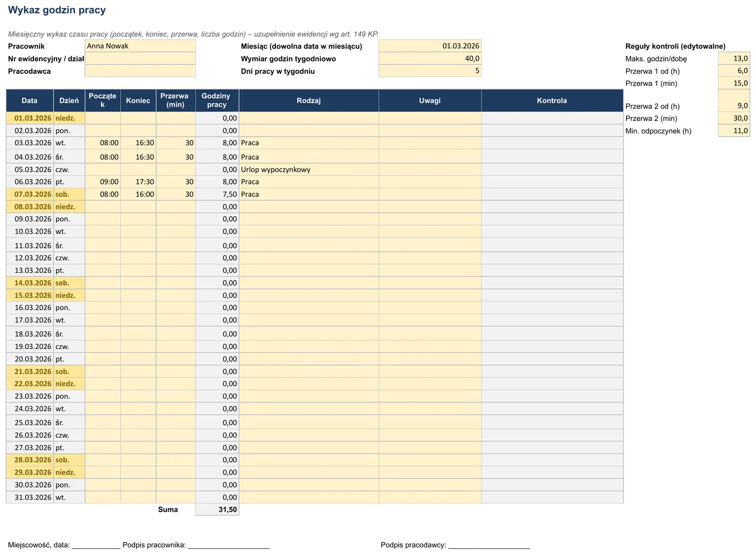
Task: Select the Przerwa 2 (min) value 30,0
Action: click(x=734, y=118)
